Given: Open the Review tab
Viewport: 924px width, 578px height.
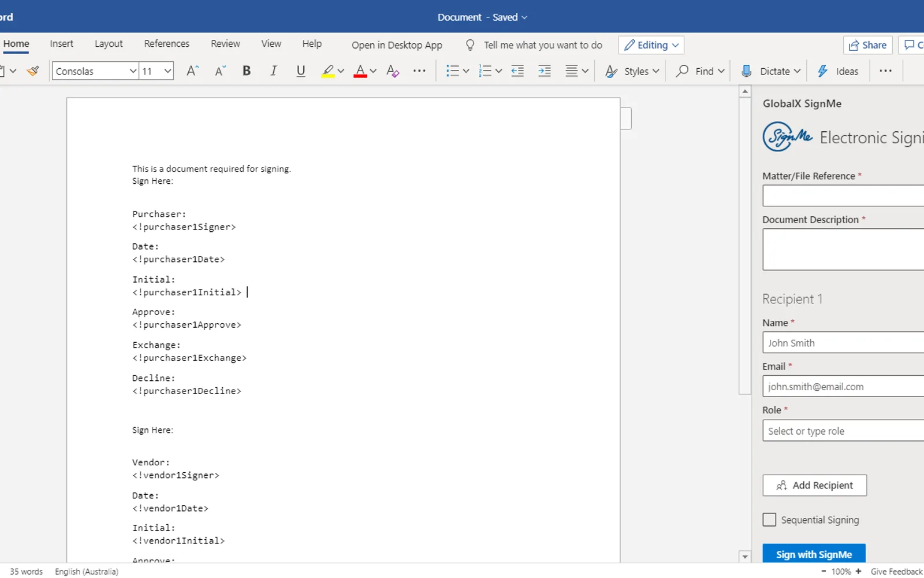Looking at the screenshot, I should [225, 44].
